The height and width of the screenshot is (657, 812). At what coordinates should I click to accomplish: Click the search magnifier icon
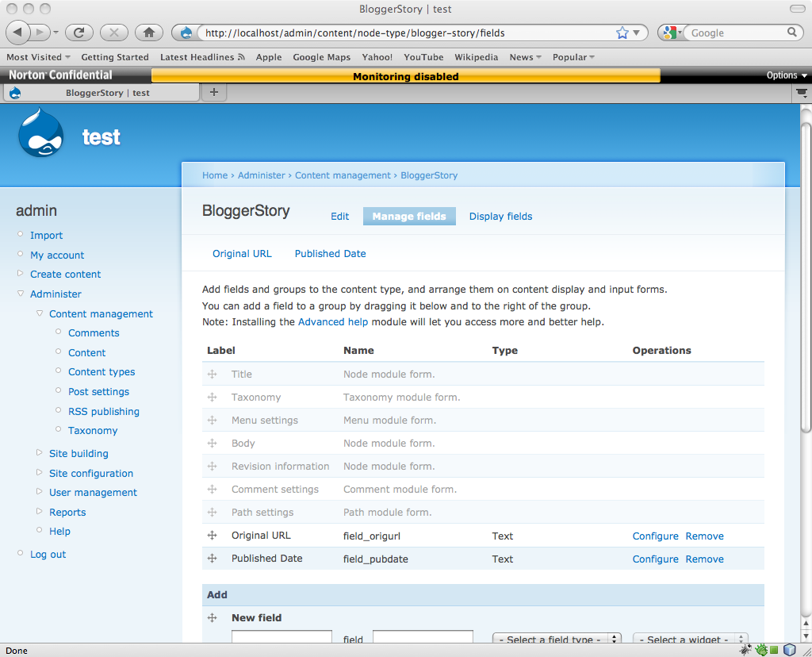coord(792,32)
